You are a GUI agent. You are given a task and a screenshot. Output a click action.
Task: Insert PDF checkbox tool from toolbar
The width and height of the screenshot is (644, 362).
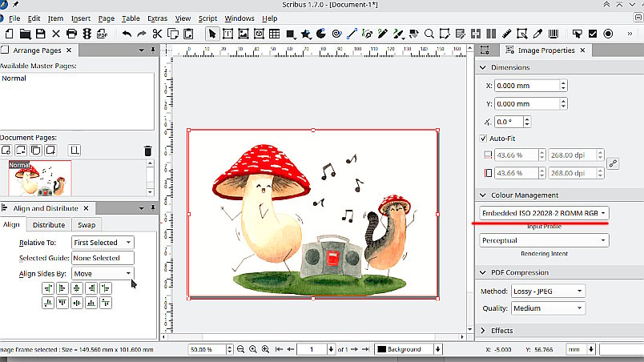593,34
